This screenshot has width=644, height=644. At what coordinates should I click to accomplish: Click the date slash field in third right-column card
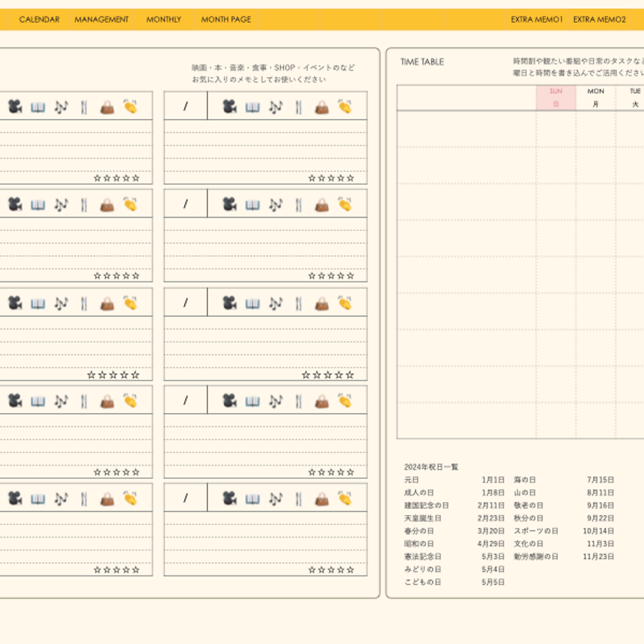pyautogui.click(x=185, y=302)
